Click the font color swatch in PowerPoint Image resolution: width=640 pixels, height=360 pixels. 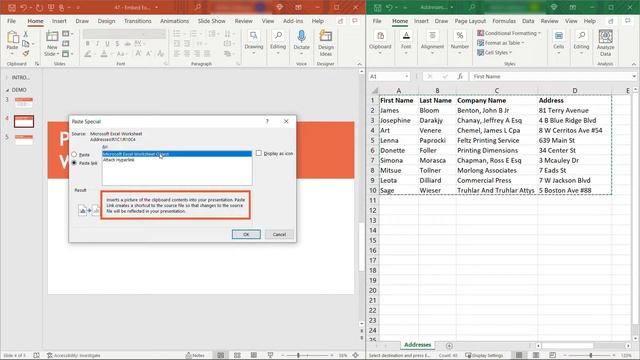point(104,54)
